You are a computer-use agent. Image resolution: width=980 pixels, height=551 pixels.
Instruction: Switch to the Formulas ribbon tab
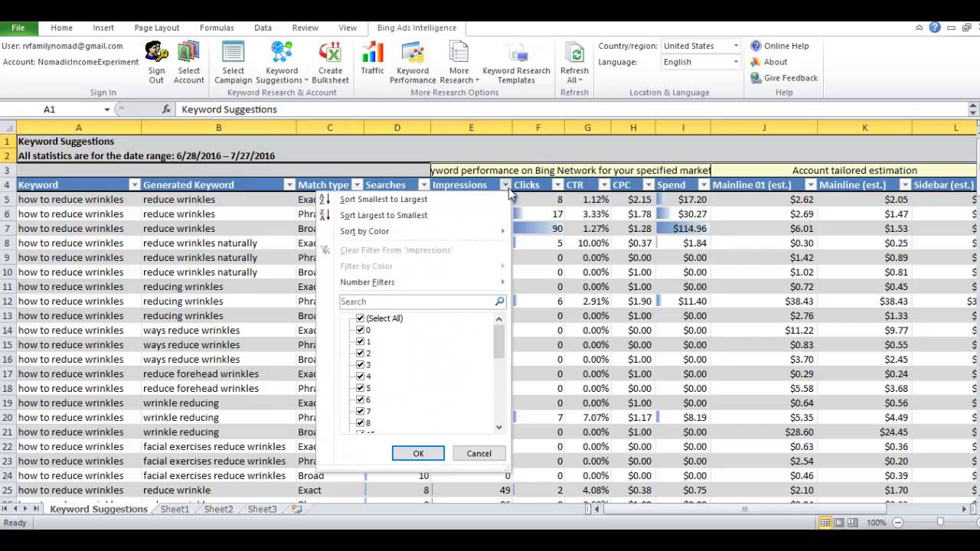click(217, 28)
